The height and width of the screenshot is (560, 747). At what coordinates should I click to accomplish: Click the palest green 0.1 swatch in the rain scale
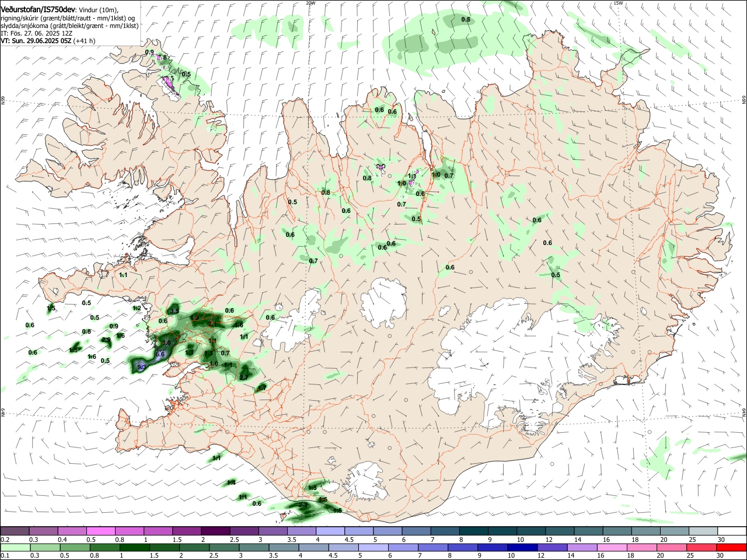coord(15,547)
